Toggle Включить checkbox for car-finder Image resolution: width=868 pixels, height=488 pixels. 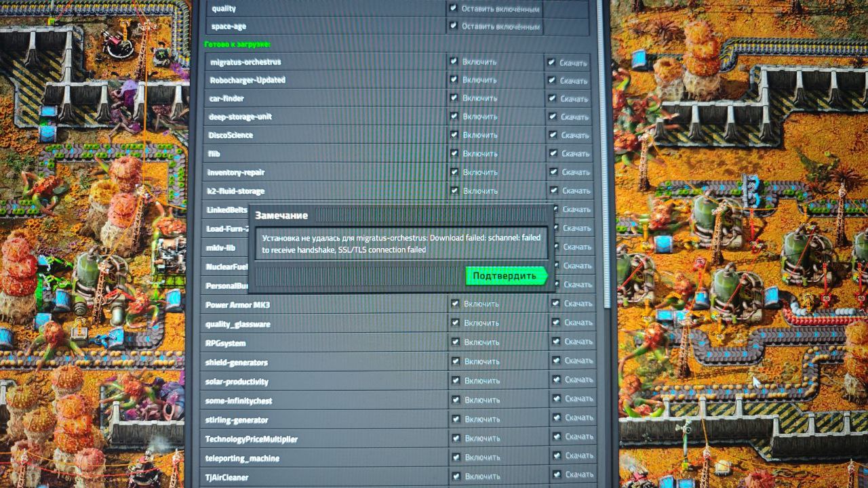tap(453, 98)
